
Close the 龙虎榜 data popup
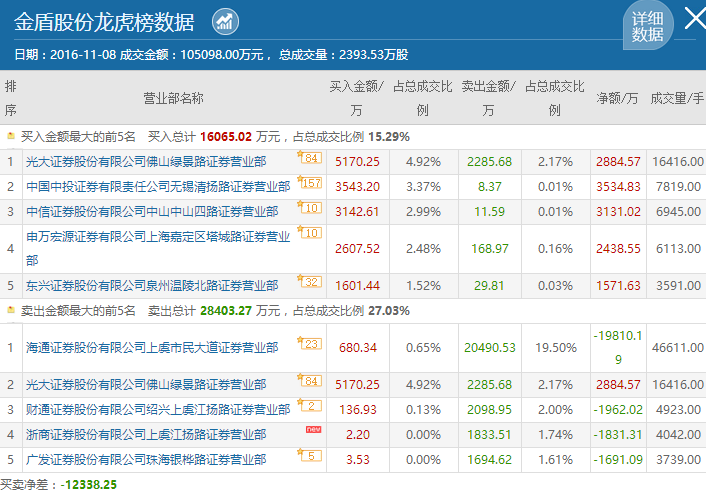695,19
